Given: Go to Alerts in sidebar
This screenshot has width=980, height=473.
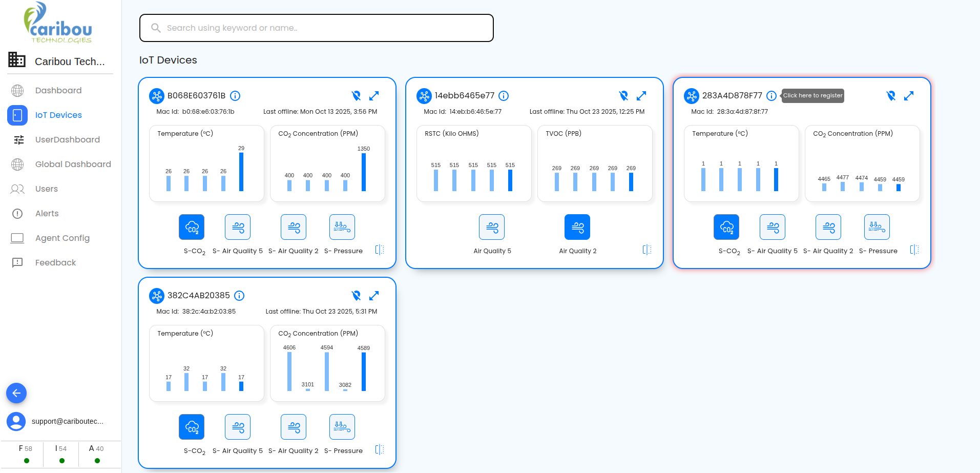Looking at the screenshot, I should pos(47,213).
